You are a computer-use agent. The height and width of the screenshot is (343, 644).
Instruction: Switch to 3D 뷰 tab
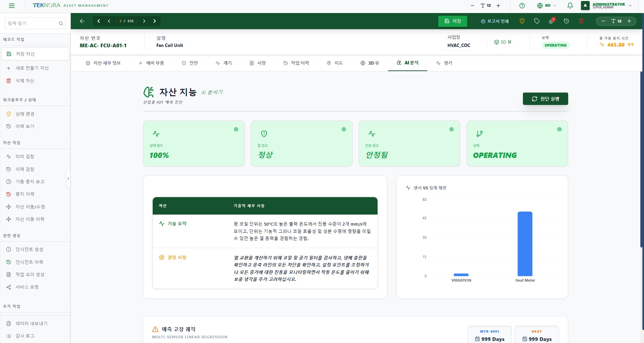click(x=370, y=63)
